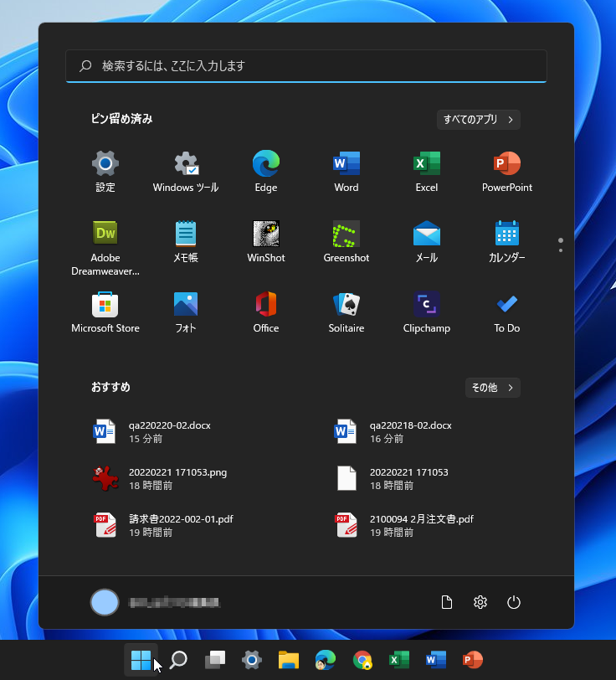Open File Explorer on taskbar
Image resolution: width=616 pixels, height=680 pixels.
pos(289,660)
